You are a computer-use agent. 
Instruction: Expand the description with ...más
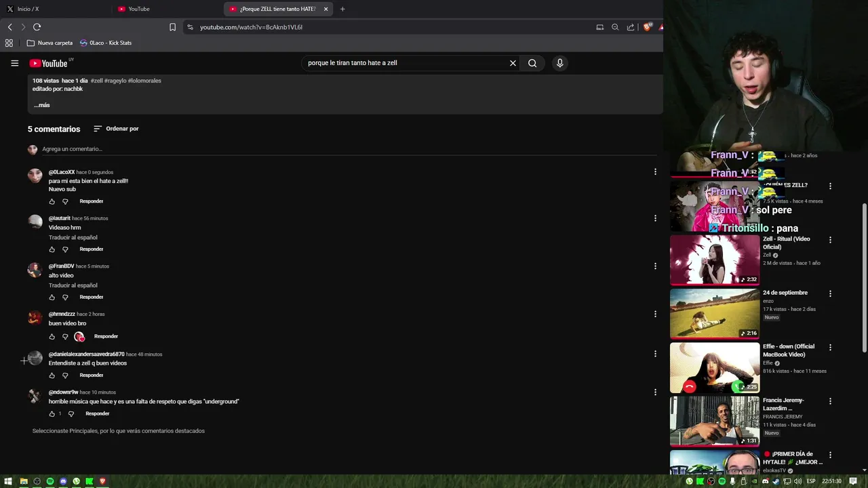(x=42, y=105)
